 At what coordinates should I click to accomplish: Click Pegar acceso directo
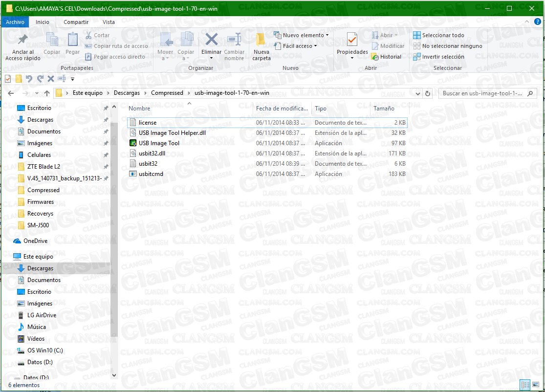point(115,57)
